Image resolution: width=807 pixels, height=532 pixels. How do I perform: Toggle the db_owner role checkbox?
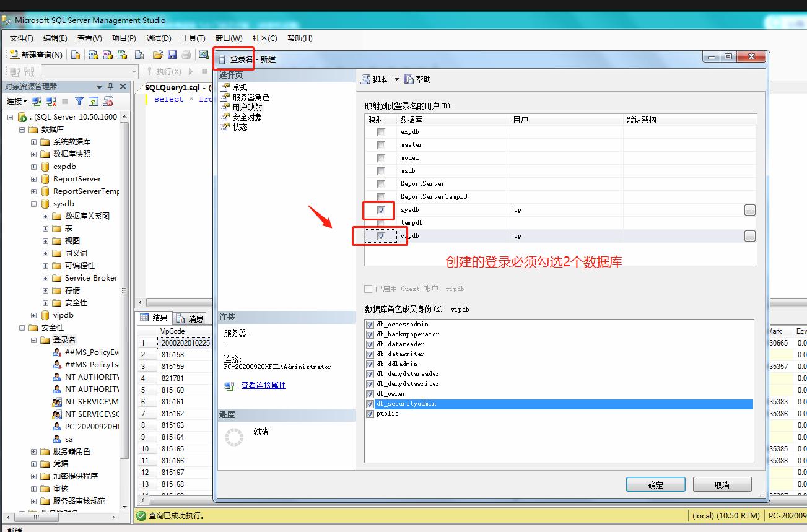pos(370,394)
